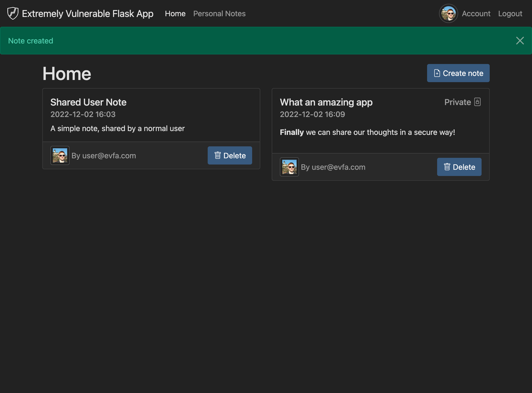Click author avatar on Shared User Note
The height and width of the screenshot is (393, 532).
[60, 155]
